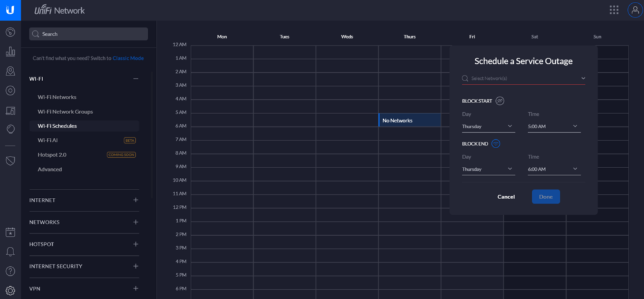Click the Done button
The image size is (644, 299).
coord(546,197)
